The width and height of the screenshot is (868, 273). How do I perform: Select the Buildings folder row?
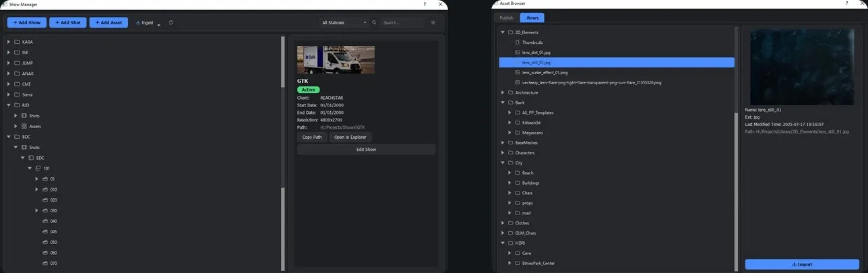617,183
